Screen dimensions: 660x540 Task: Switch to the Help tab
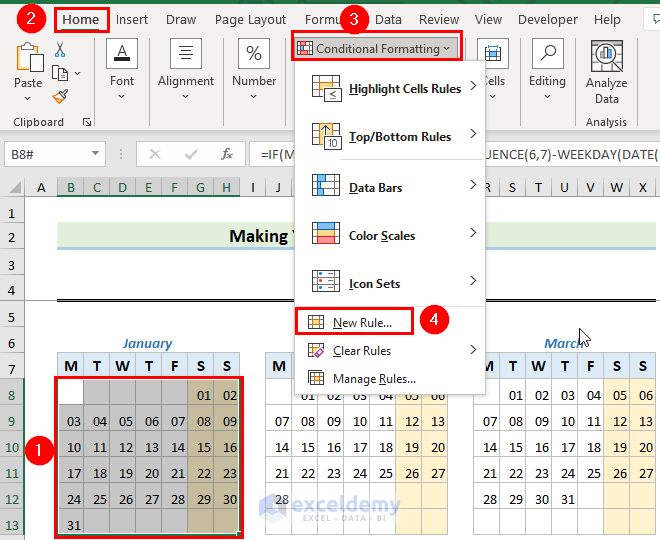click(x=607, y=20)
